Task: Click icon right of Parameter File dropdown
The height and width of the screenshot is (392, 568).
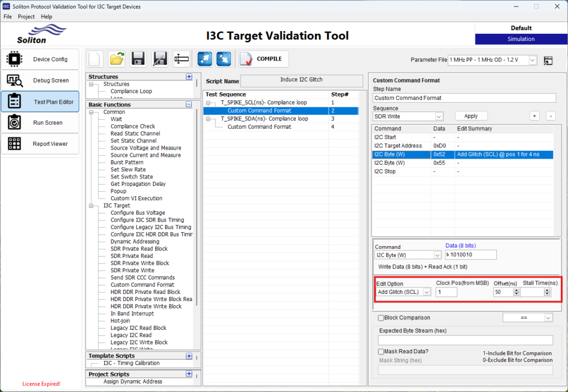Action: [x=548, y=60]
